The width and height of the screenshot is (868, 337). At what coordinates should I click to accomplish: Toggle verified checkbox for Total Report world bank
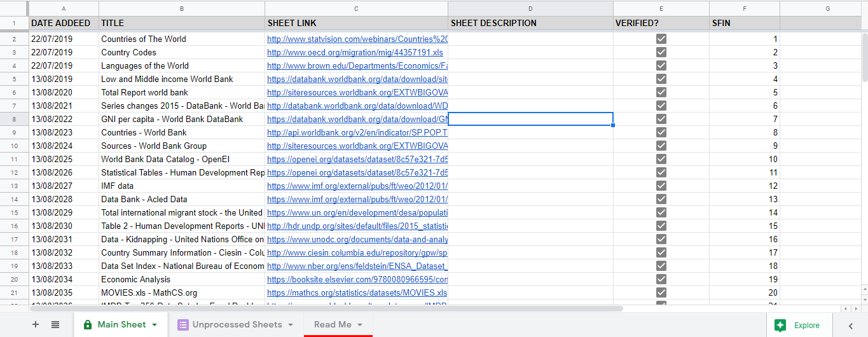(661, 92)
